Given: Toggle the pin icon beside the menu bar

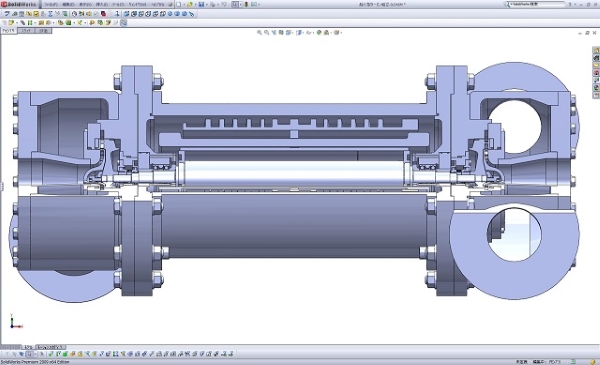Looking at the screenshot, I should [170, 4].
